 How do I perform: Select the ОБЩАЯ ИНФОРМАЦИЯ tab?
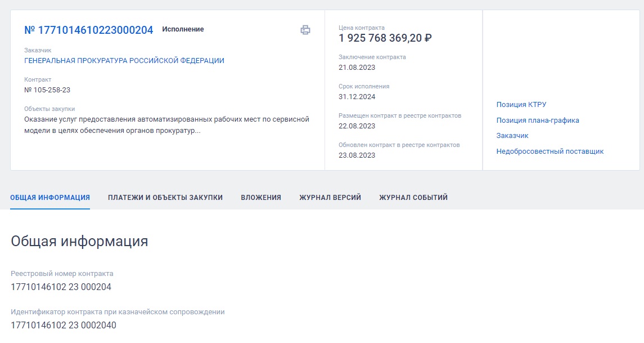[x=50, y=198]
